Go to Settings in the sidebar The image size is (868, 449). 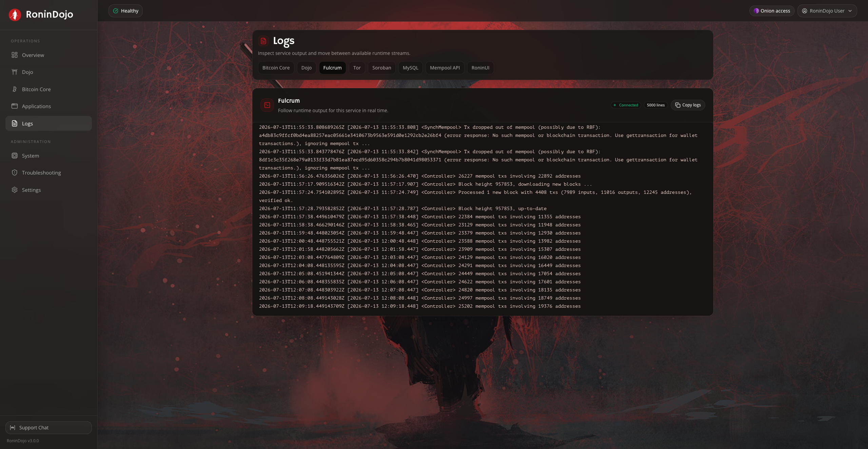click(48, 190)
